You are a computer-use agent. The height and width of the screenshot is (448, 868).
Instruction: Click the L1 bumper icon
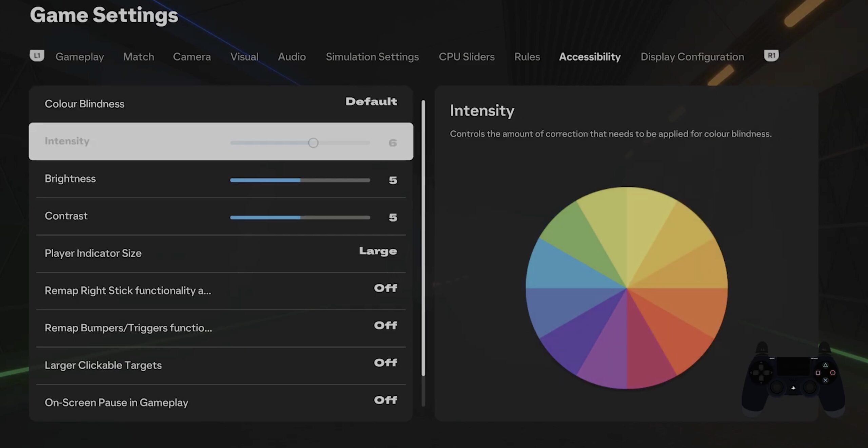point(37,56)
